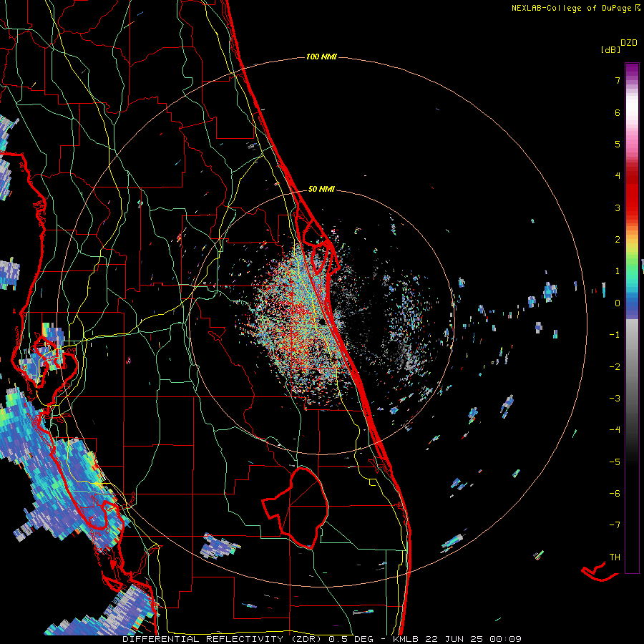Click the DZD label above color scale
This screenshot has height=644, width=644.
point(629,43)
